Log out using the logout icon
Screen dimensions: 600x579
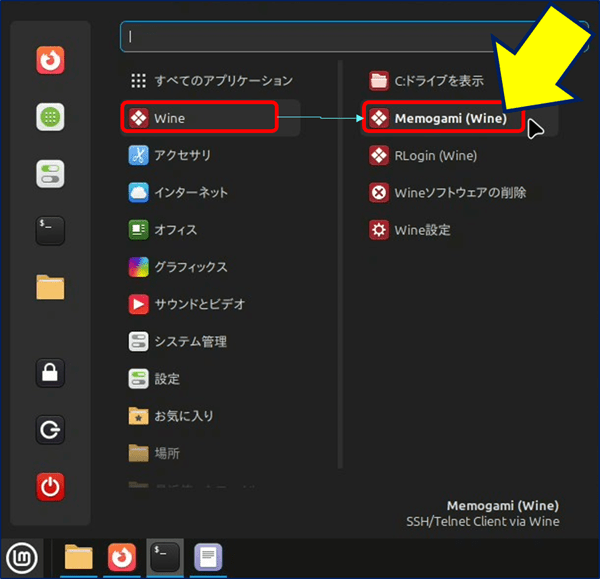coord(50,430)
